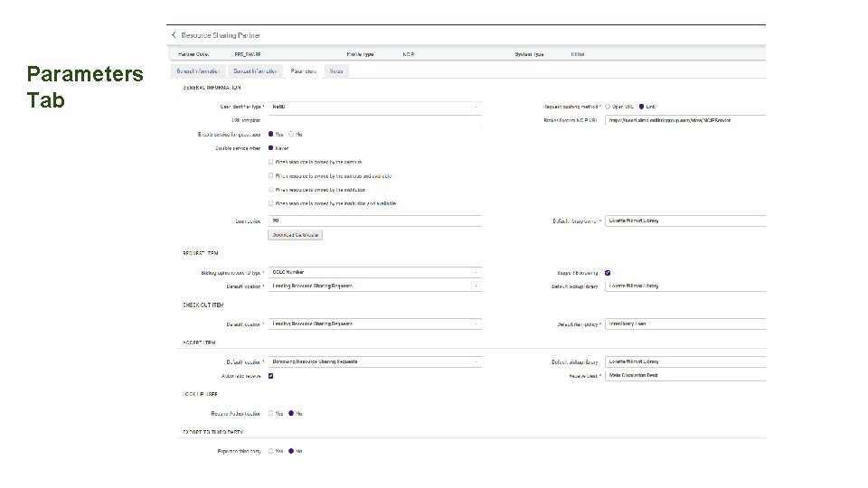This screenshot has width=868, height=488.
Task: Click the Loan period input field
Action: pyautogui.click(x=374, y=221)
